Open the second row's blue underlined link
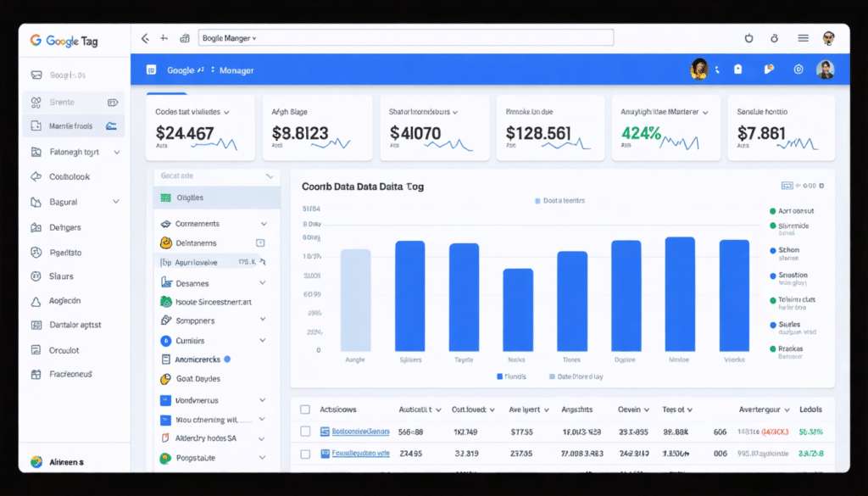 tap(361, 454)
